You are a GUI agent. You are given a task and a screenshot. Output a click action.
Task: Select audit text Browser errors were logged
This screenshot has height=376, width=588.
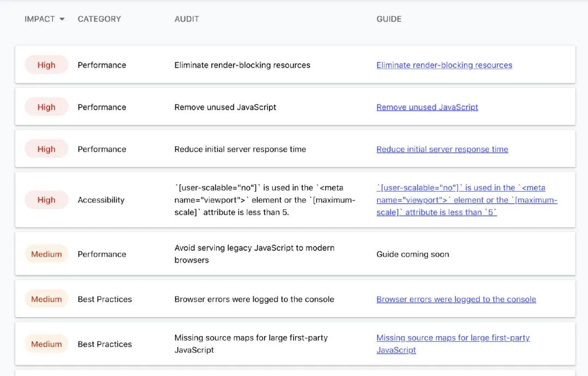[254, 299]
